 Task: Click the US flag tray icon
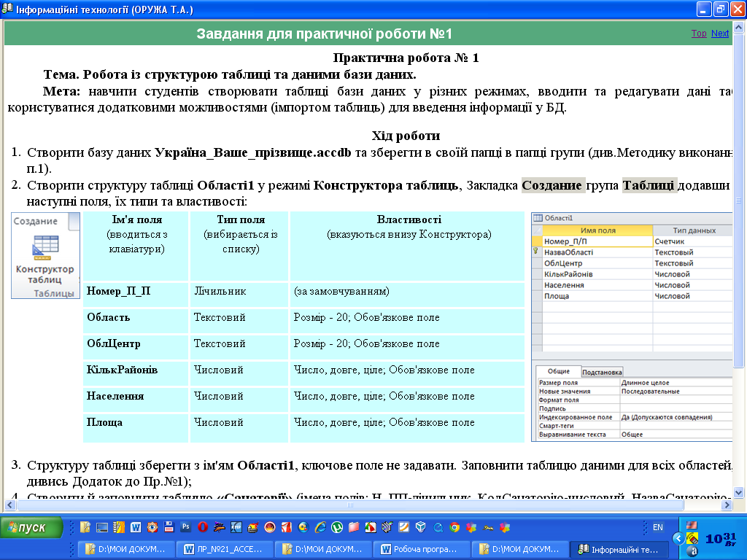tap(692, 525)
